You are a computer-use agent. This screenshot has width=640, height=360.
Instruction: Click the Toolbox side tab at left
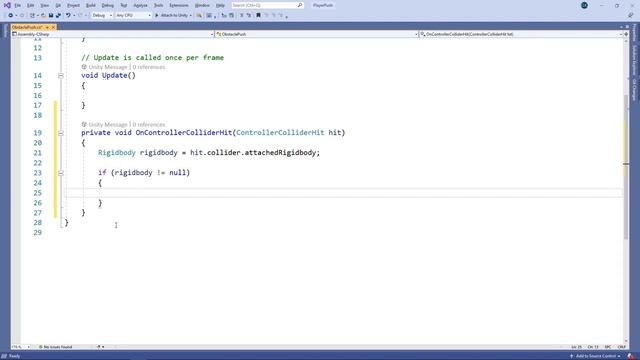point(5,31)
